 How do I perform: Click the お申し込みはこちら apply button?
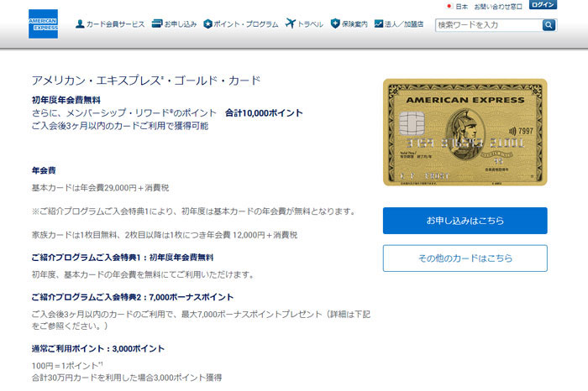click(x=465, y=221)
